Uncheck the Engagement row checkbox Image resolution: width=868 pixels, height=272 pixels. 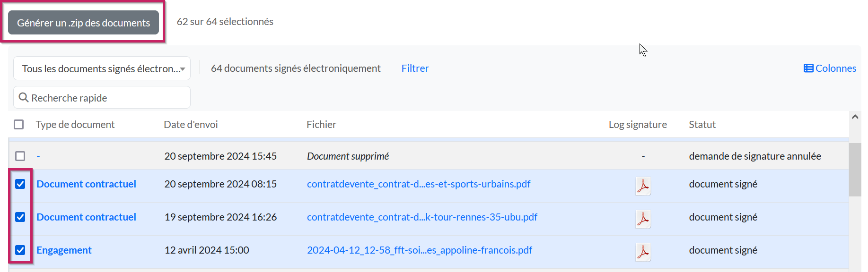(20, 250)
